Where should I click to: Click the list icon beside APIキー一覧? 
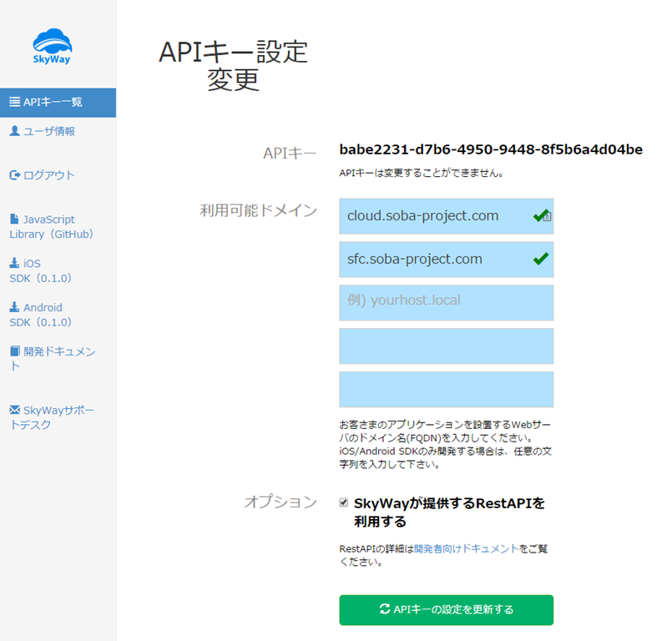click(14, 102)
